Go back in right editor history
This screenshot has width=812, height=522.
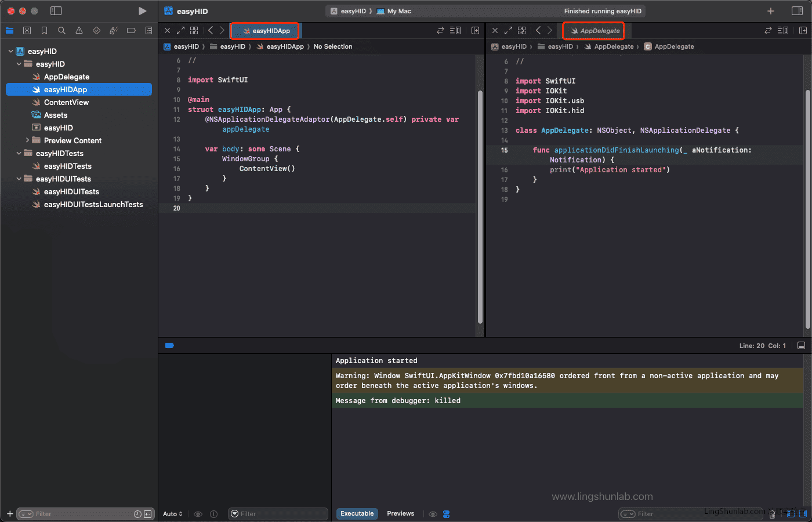(x=538, y=31)
